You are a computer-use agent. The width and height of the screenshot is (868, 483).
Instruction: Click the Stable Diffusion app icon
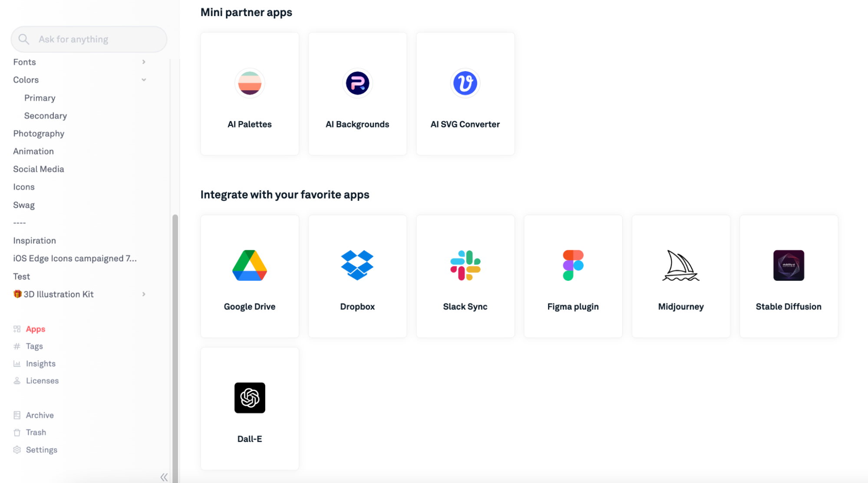[788, 265]
